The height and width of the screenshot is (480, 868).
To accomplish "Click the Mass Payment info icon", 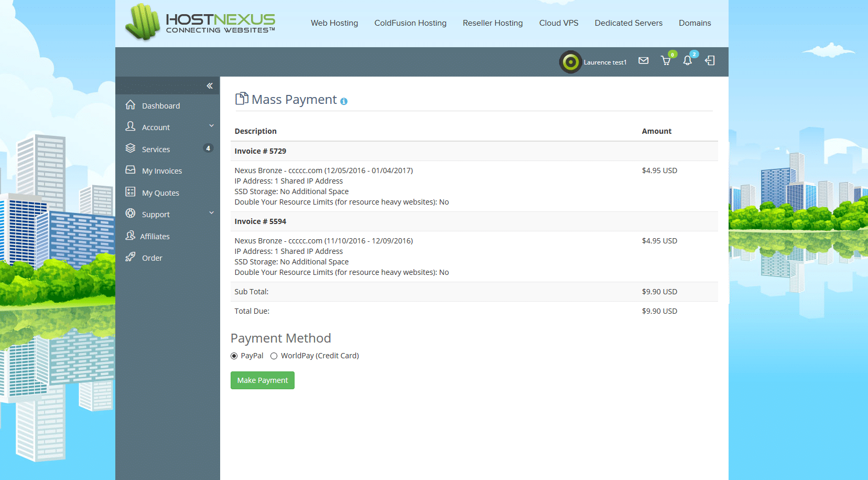I will tap(344, 101).
